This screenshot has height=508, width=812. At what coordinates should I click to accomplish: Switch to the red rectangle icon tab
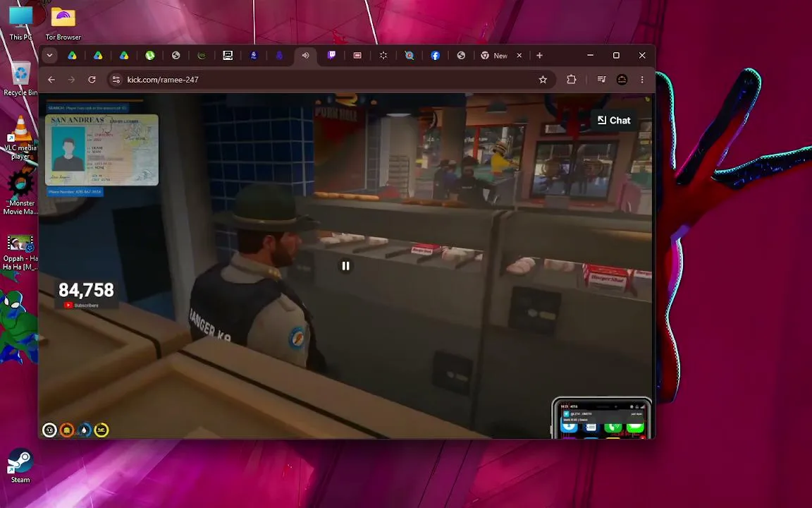click(357, 56)
